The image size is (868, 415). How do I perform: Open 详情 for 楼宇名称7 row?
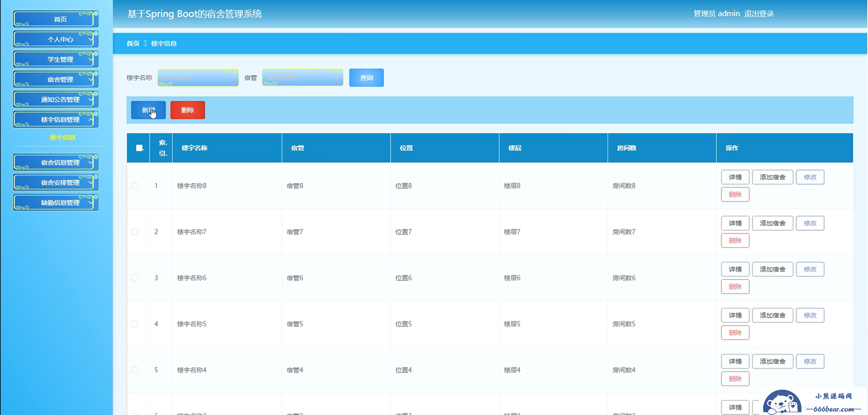click(735, 223)
